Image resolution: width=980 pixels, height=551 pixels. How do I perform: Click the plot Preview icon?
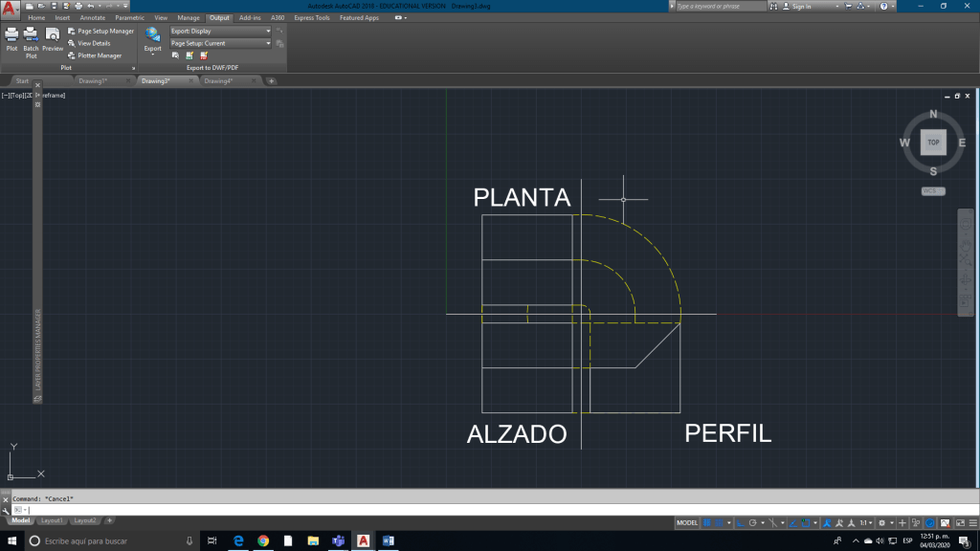(x=53, y=36)
